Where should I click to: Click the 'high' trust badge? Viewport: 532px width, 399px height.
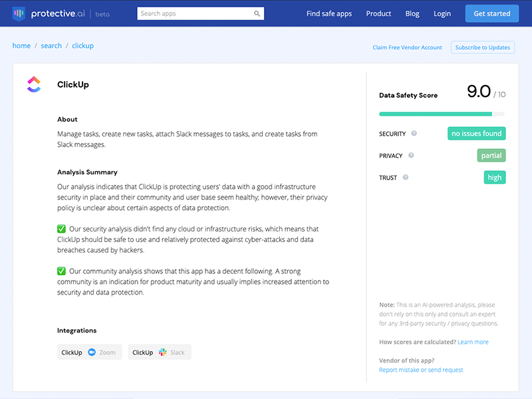point(495,177)
